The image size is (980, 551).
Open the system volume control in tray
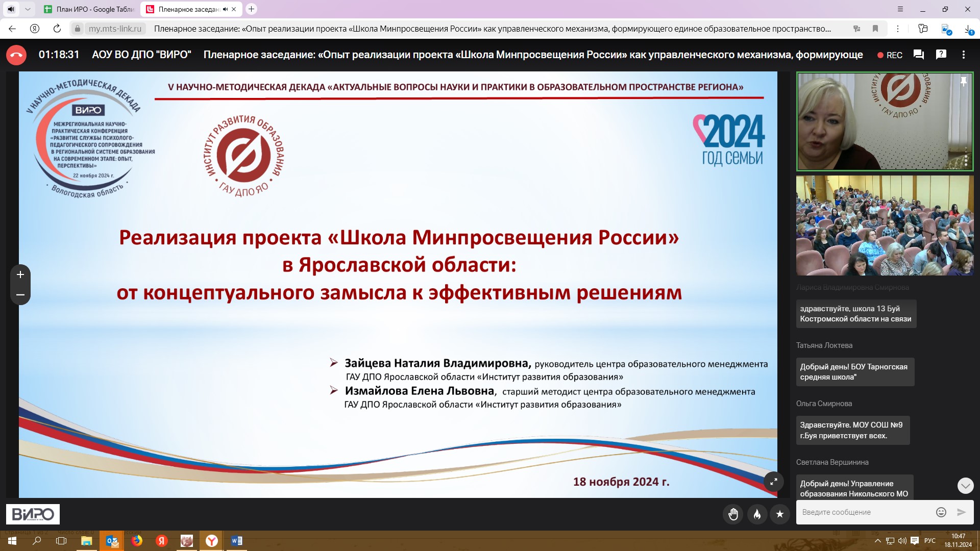click(x=902, y=541)
